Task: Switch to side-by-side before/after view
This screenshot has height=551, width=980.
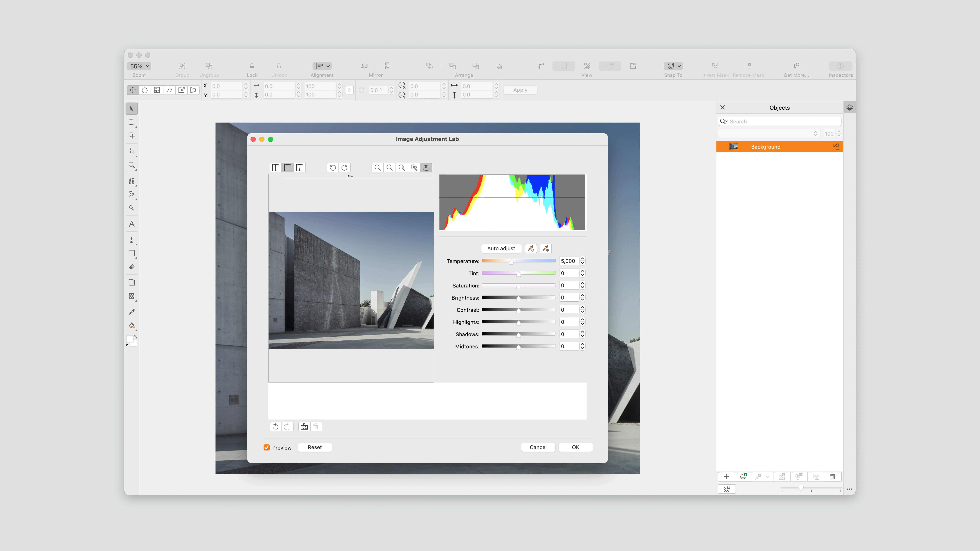Action: pyautogui.click(x=276, y=168)
